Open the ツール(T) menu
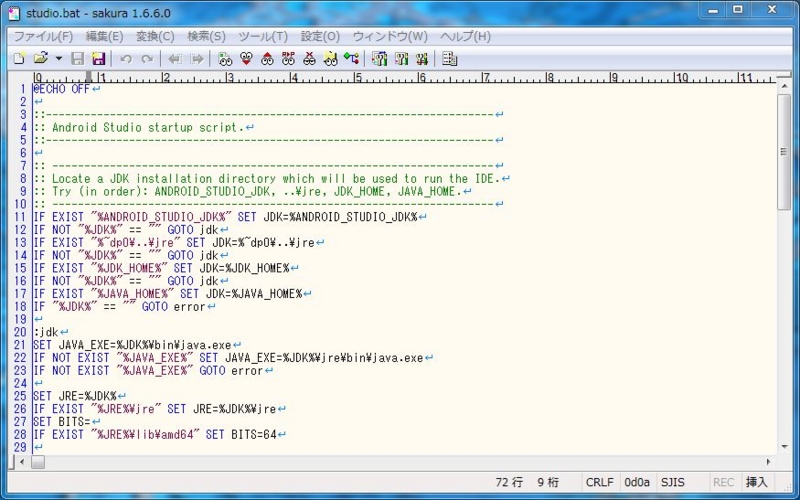The image size is (800, 500). [263, 36]
